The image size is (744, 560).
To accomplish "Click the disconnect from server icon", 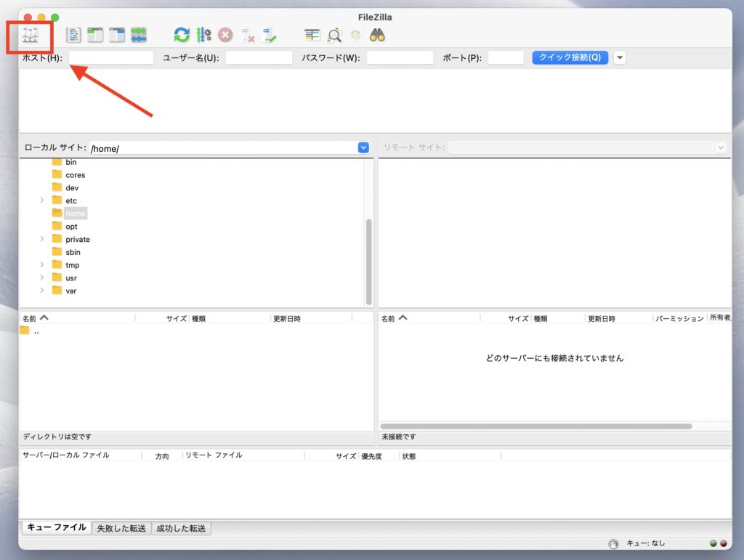I will coord(248,35).
